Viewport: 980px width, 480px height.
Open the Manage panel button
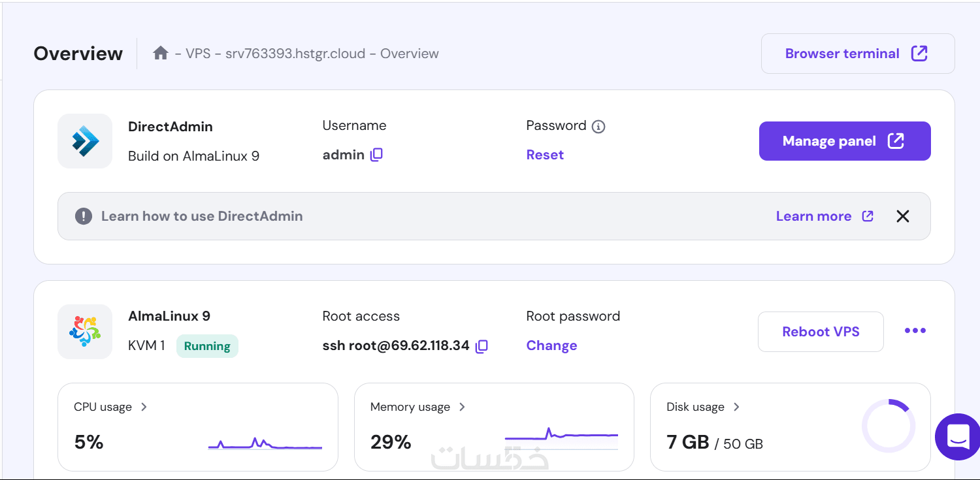point(845,141)
